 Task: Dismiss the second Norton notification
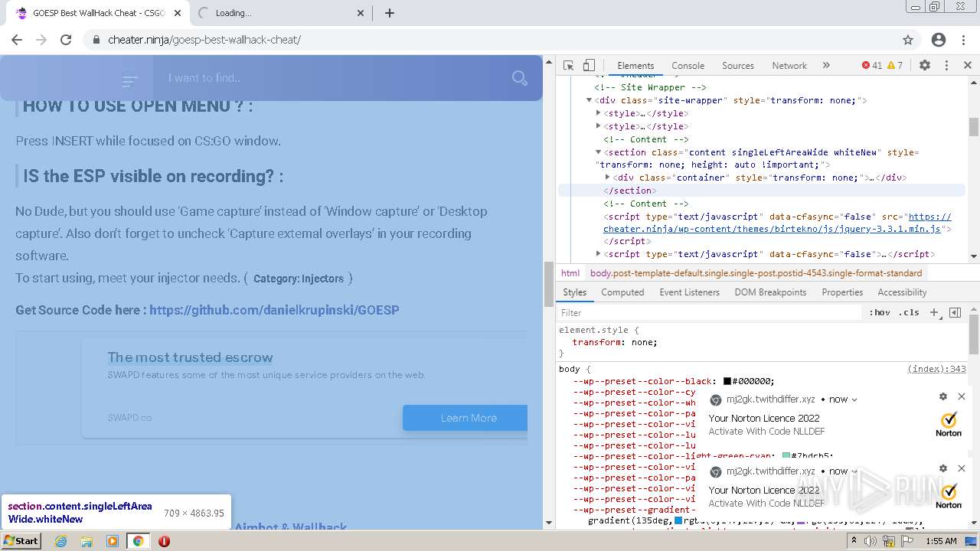coord(962,468)
